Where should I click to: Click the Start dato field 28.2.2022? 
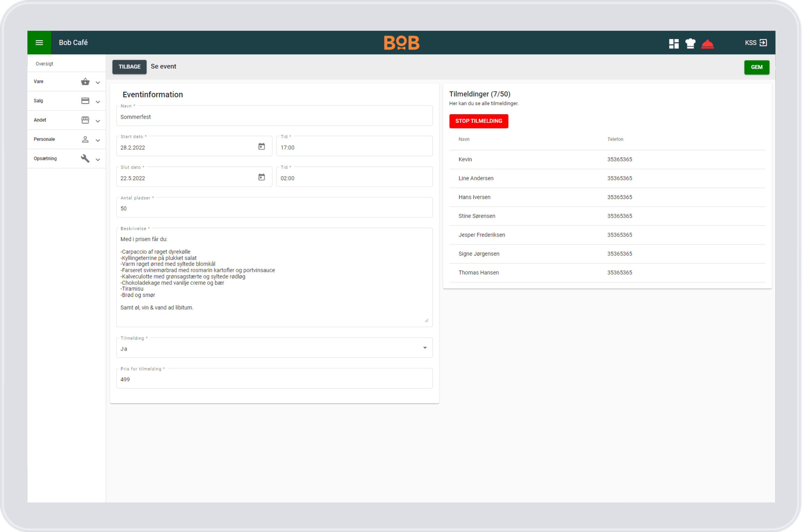194,147
